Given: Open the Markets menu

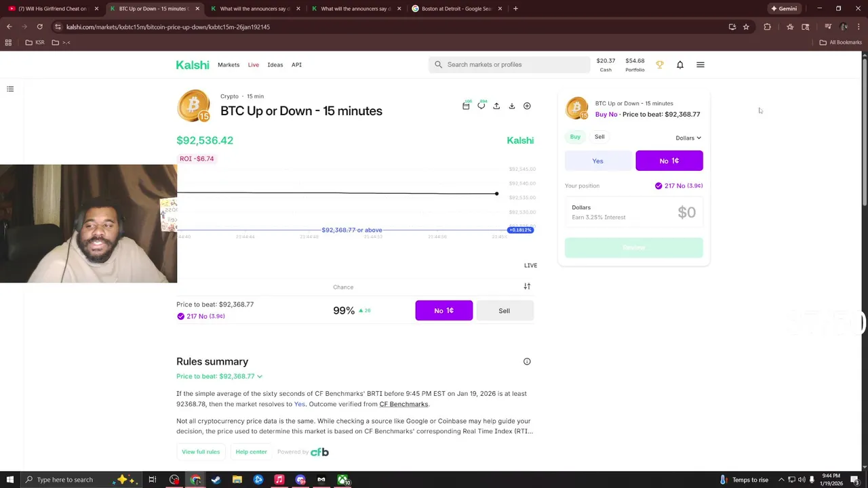Looking at the screenshot, I should coord(229,65).
